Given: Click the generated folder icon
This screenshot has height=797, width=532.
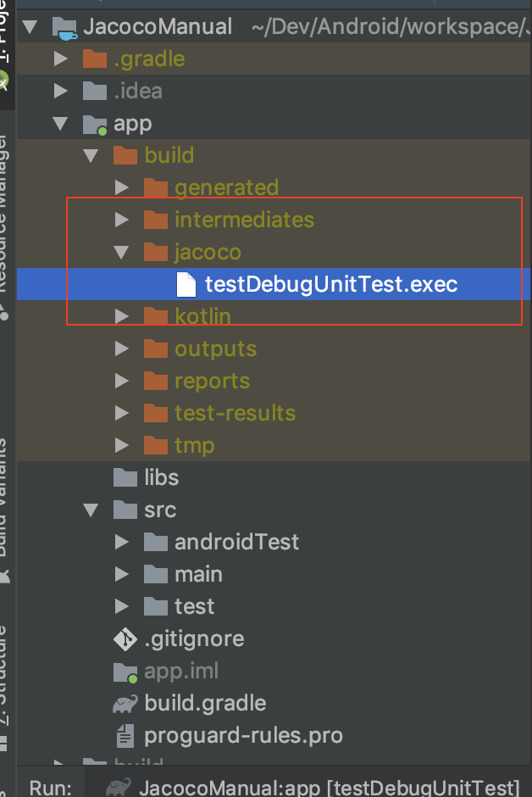Looking at the screenshot, I should (156, 187).
